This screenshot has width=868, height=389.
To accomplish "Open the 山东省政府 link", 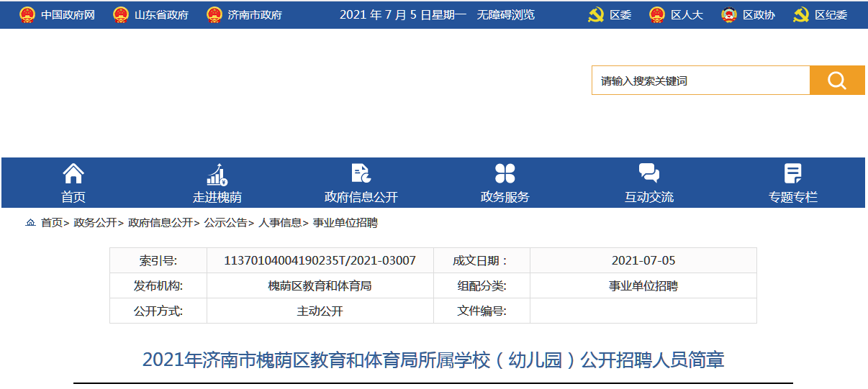I will (161, 14).
